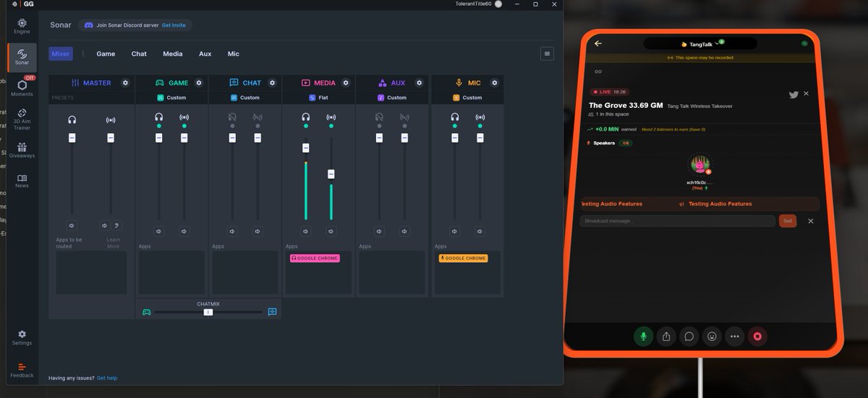The height and width of the screenshot is (398, 868).
Task: Click the red stop button in TangTalk
Action: tap(757, 336)
